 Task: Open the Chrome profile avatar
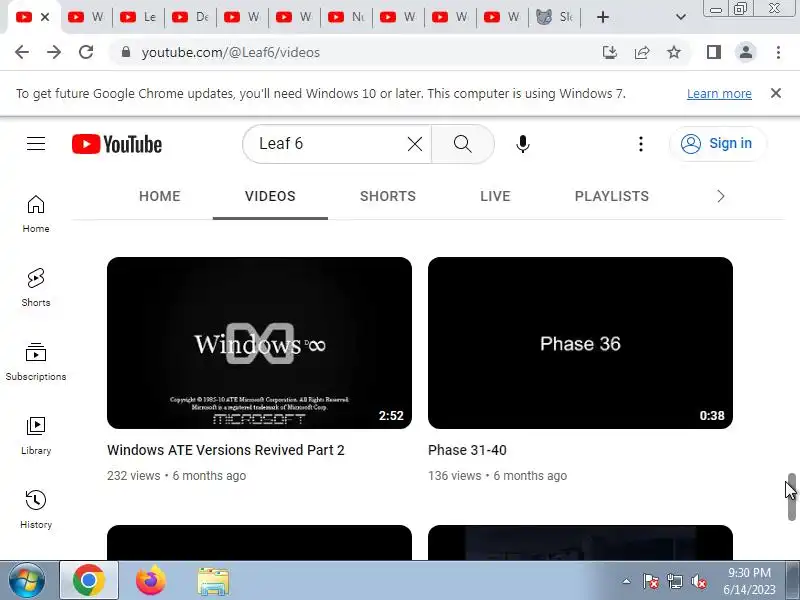745,52
